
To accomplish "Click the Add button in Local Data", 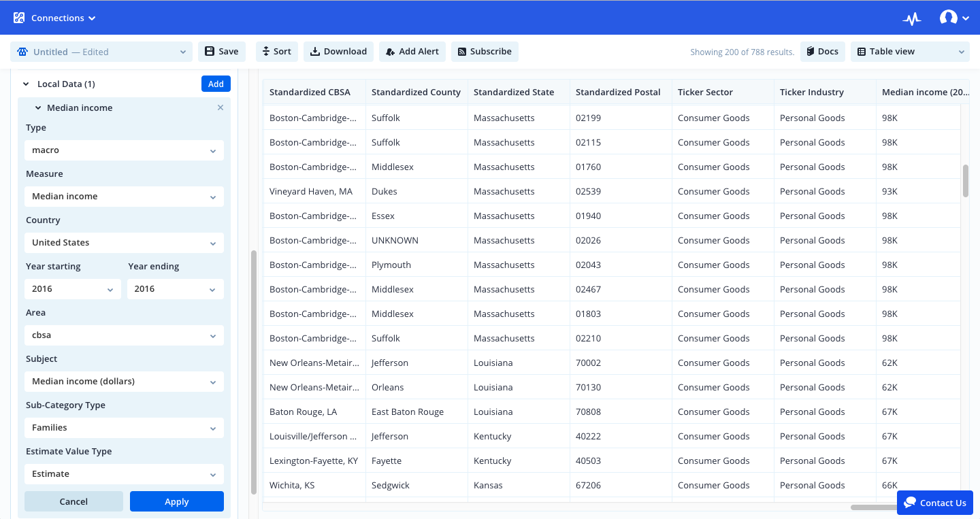I will (x=216, y=84).
